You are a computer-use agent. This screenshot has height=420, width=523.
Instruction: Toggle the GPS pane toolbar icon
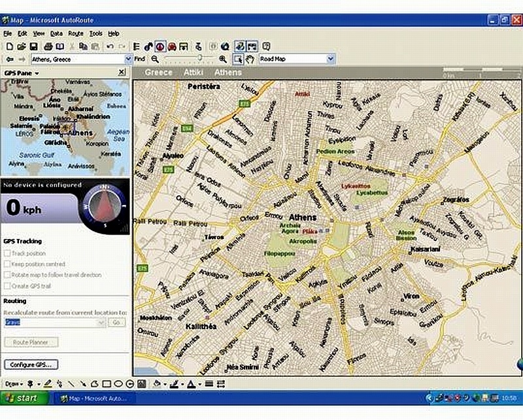160,46
